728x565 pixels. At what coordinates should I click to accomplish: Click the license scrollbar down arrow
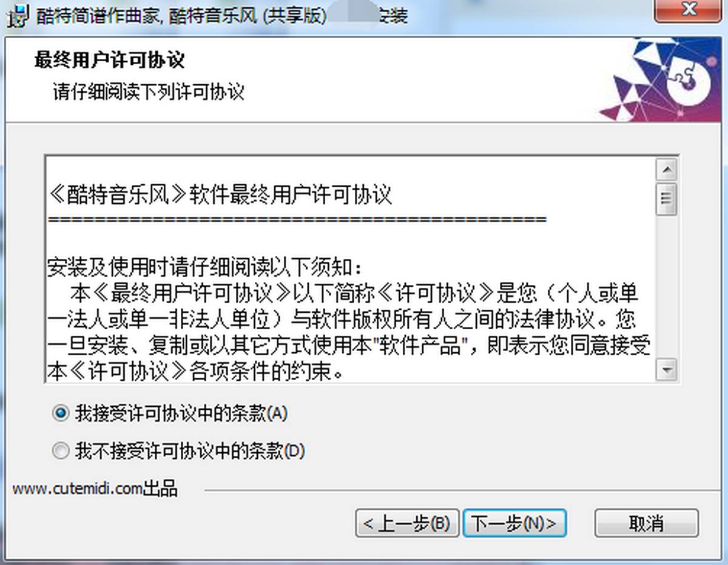667,369
